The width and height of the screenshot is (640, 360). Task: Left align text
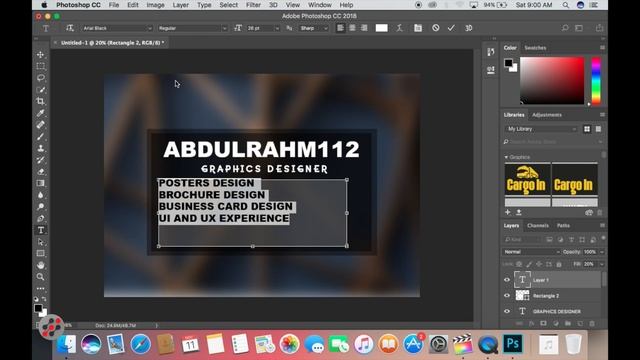(340, 28)
